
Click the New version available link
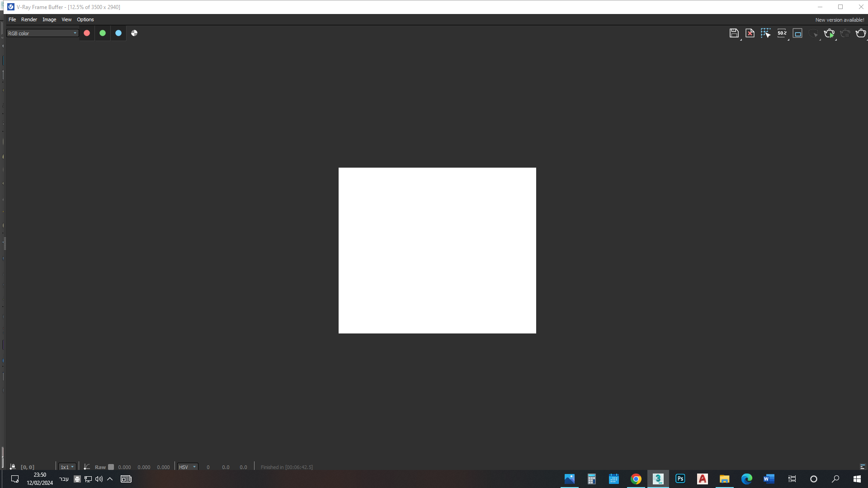pyautogui.click(x=839, y=19)
